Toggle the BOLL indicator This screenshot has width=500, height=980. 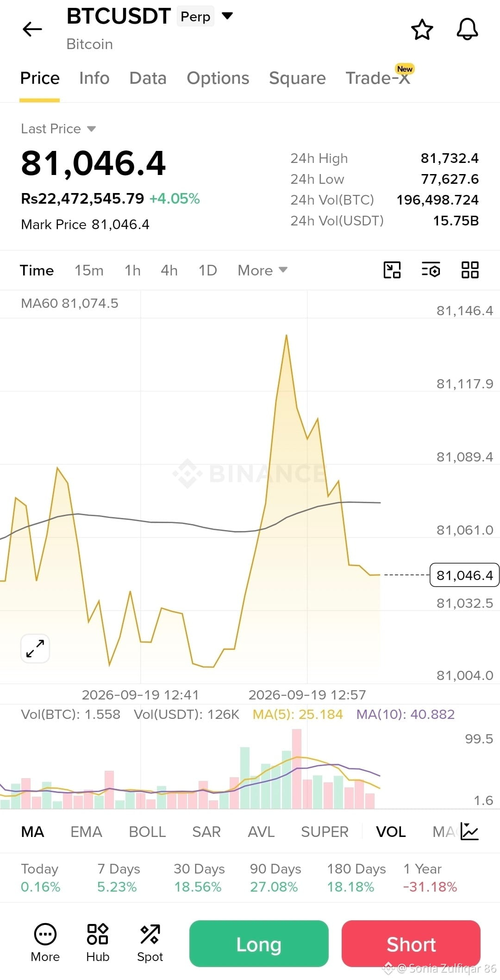coord(147,832)
